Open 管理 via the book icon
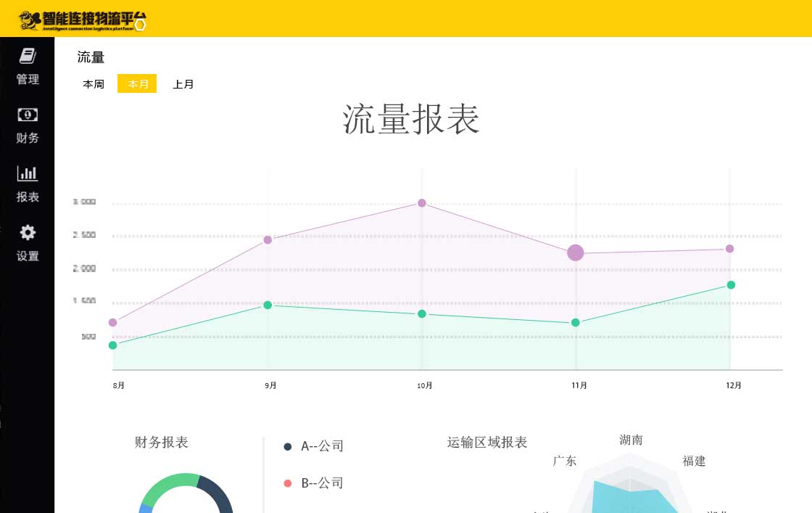The height and width of the screenshot is (513, 812). pos(28,57)
